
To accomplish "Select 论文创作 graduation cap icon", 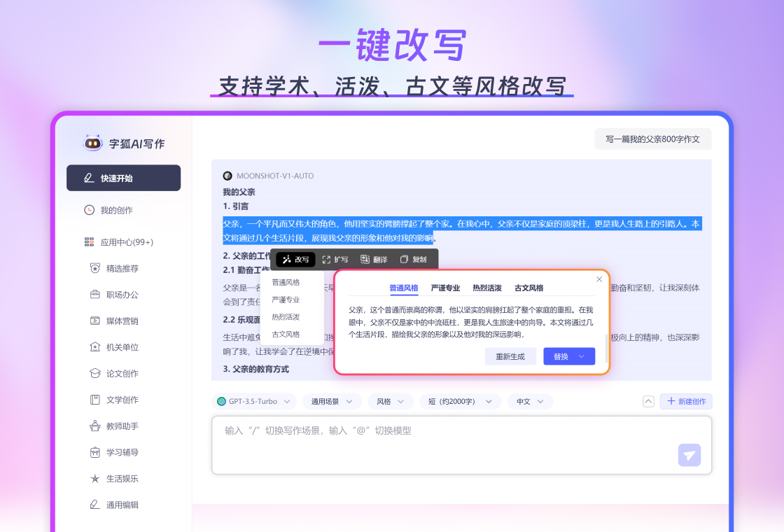I will pyautogui.click(x=95, y=374).
